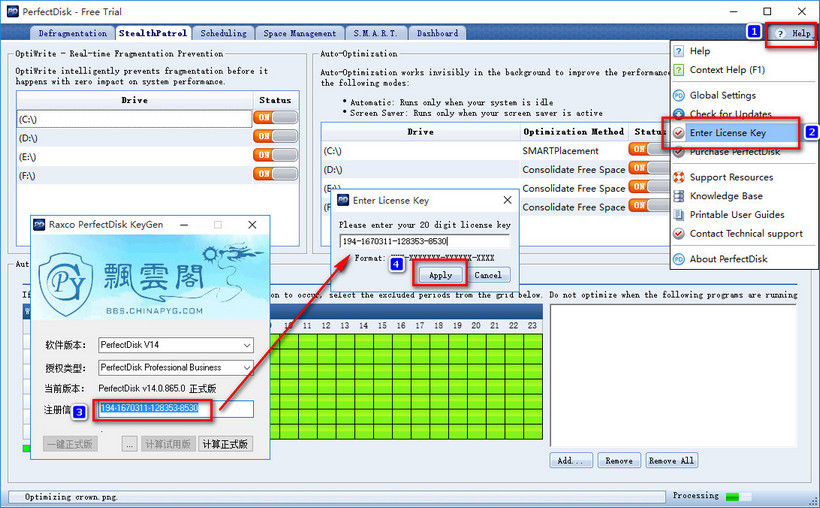Select the C:\ drive cell in OptiWrite list

[x=134, y=119]
